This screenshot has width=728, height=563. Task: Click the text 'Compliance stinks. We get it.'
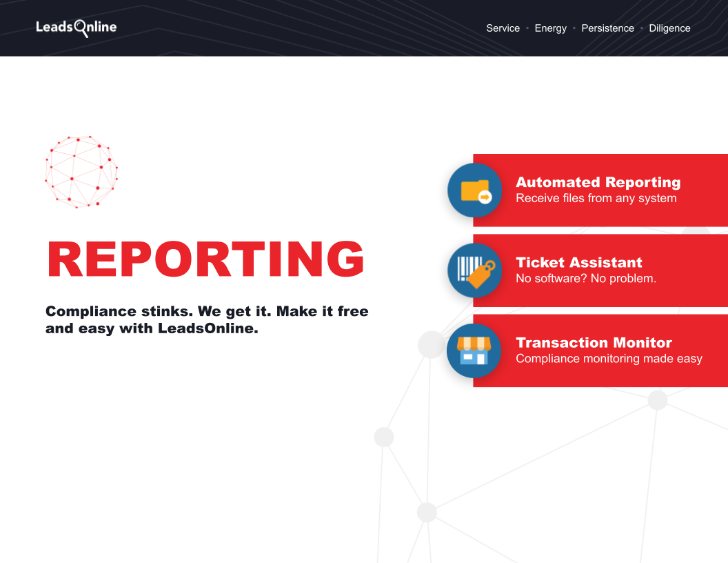(159, 311)
